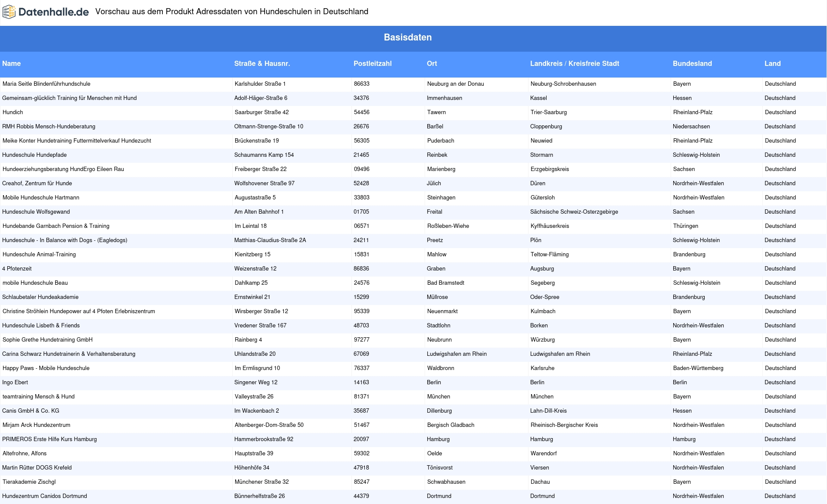The image size is (827, 504).
Task: Select city Tawern
Action: (436, 112)
